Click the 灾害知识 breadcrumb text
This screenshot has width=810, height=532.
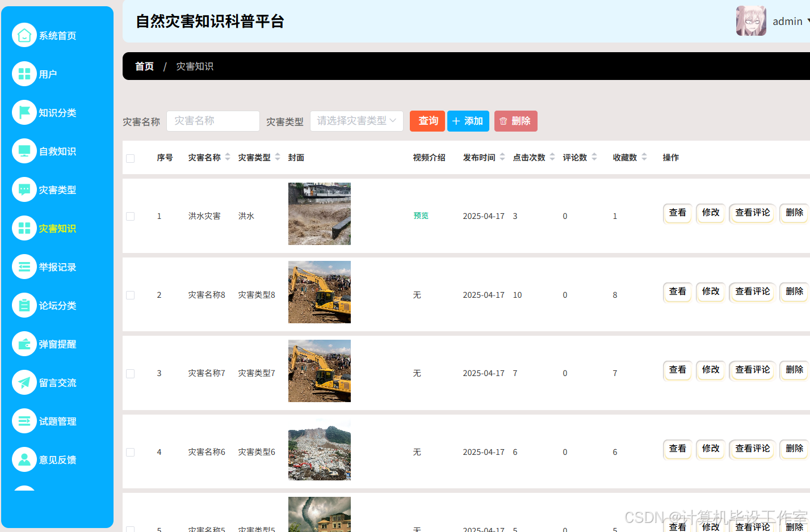click(x=195, y=66)
